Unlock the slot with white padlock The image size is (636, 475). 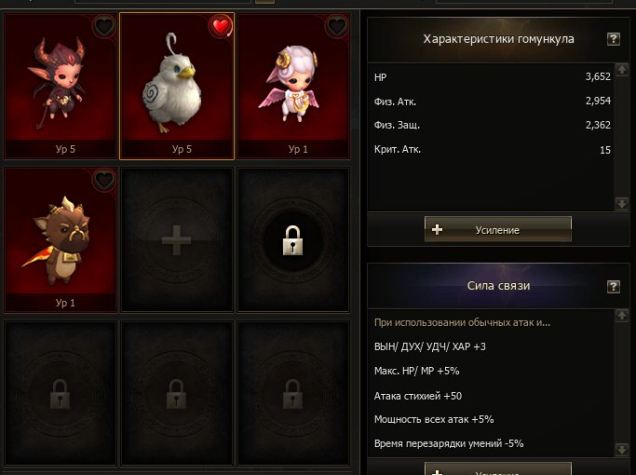pyautogui.click(x=293, y=240)
